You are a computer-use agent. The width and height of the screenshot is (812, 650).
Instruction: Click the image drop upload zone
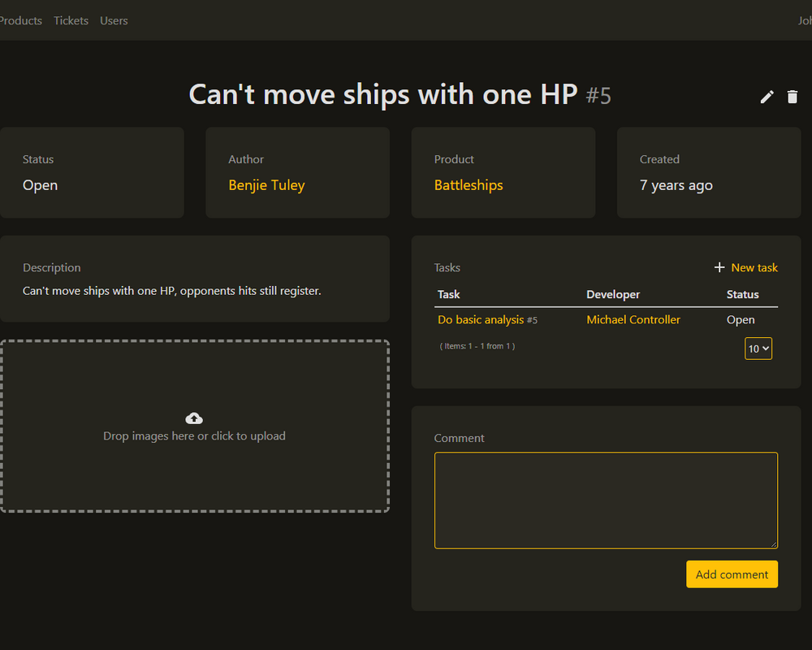[195, 426]
